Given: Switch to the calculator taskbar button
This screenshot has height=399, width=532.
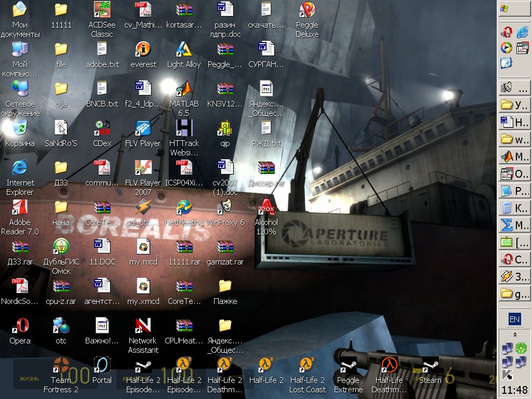Looking at the screenshot, I should click(x=514, y=208).
